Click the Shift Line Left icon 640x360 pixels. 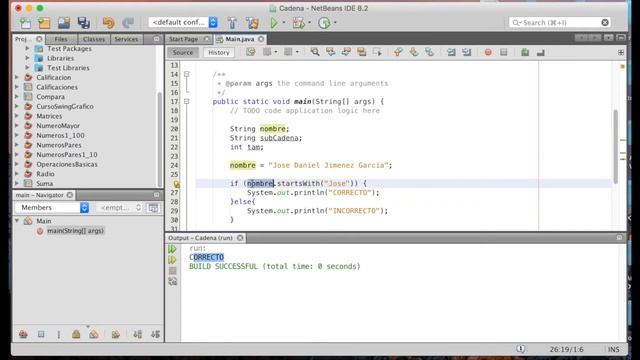[x=451, y=52]
